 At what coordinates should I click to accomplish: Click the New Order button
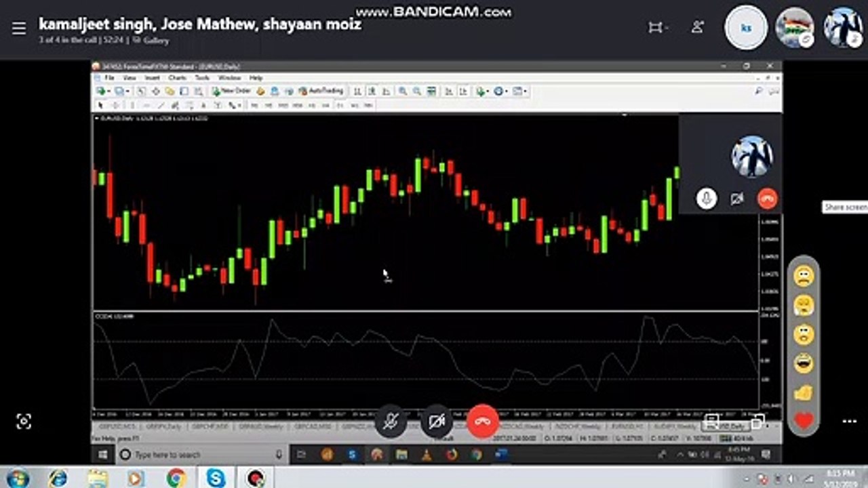pos(232,91)
